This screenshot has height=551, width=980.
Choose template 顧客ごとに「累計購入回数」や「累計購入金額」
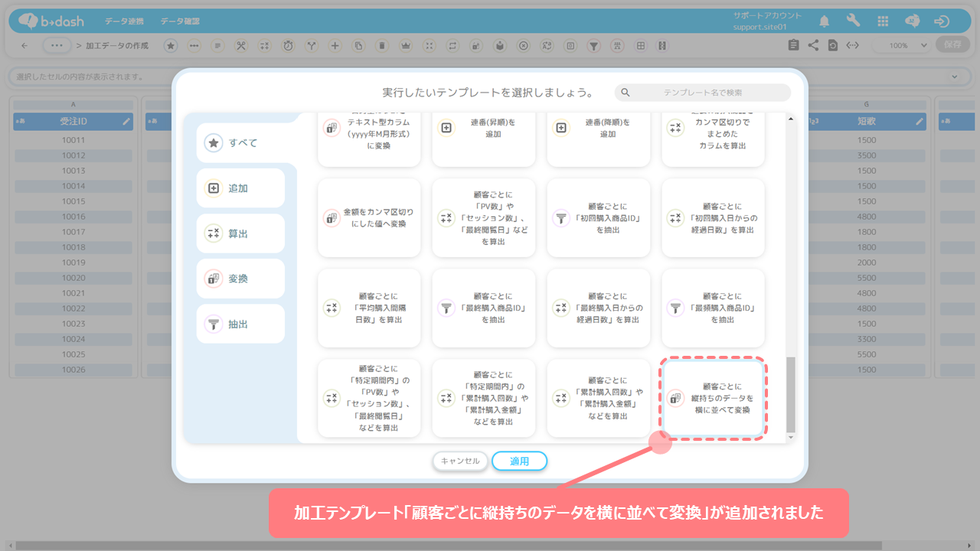598,398
